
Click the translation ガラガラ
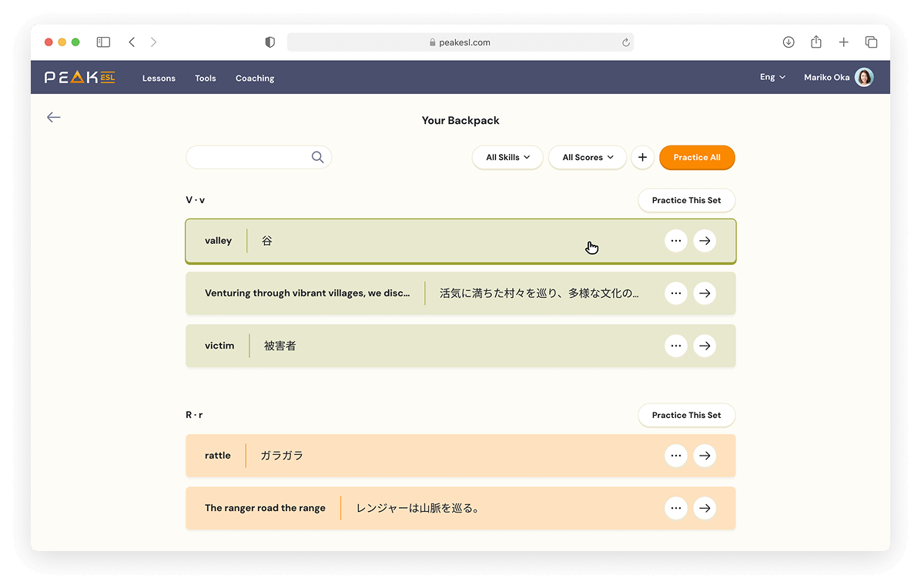coord(282,456)
